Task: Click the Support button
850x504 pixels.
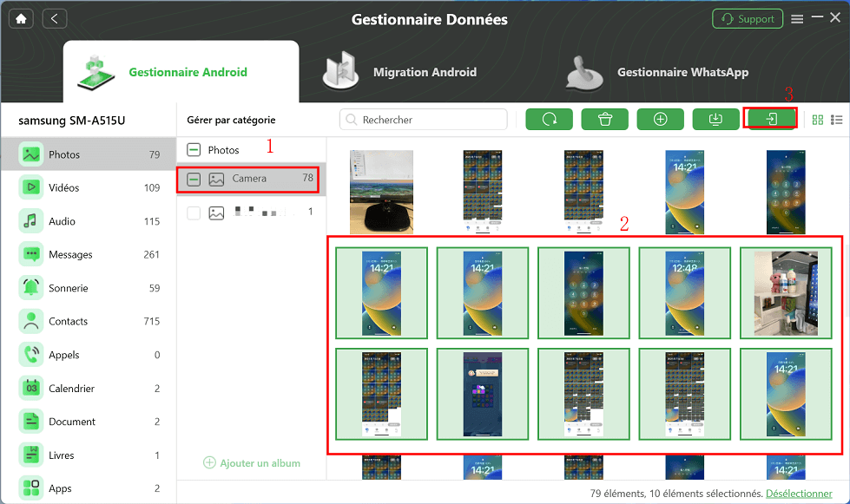Action: click(748, 19)
